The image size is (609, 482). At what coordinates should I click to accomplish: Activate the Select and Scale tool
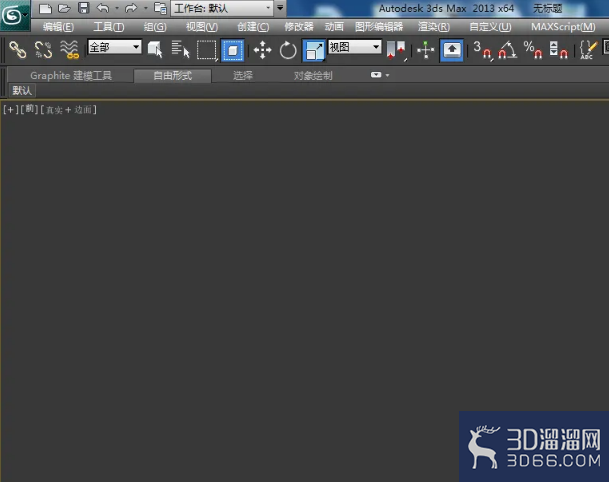point(314,50)
